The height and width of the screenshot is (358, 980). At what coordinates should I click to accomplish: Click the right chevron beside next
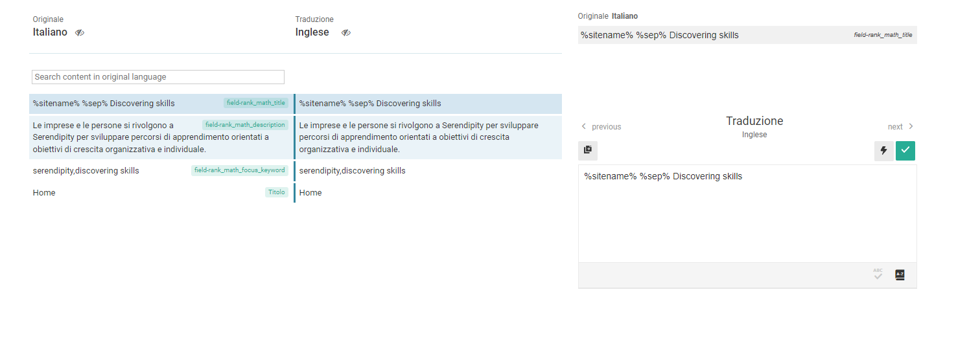coord(911,126)
